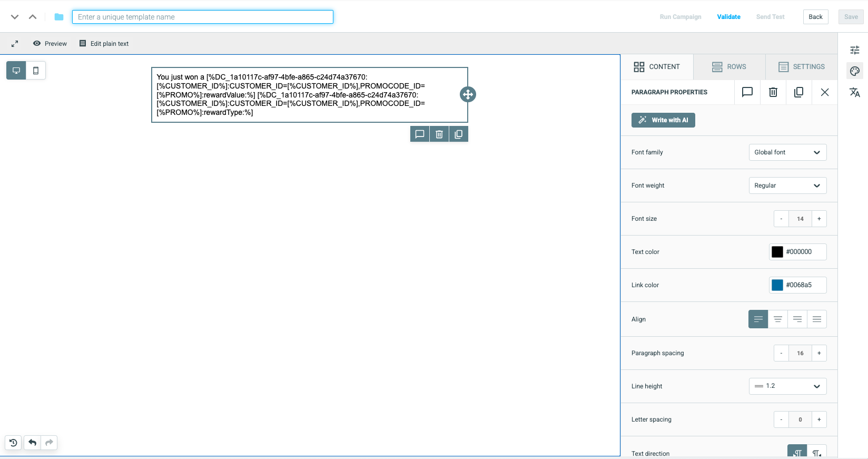Grab the move handle on the paragraph block
Screen dimensions: 868x459
(x=468, y=94)
